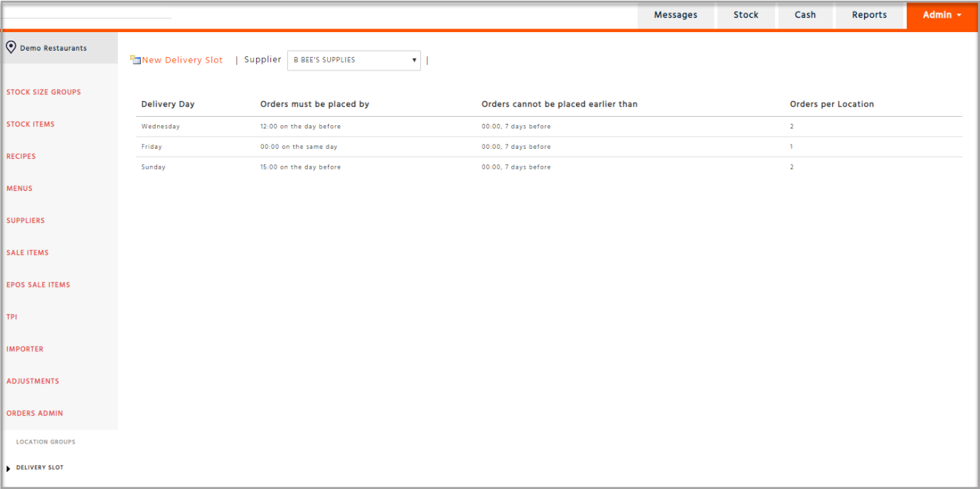
Task: Open the Messages tab
Action: tap(676, 15)
